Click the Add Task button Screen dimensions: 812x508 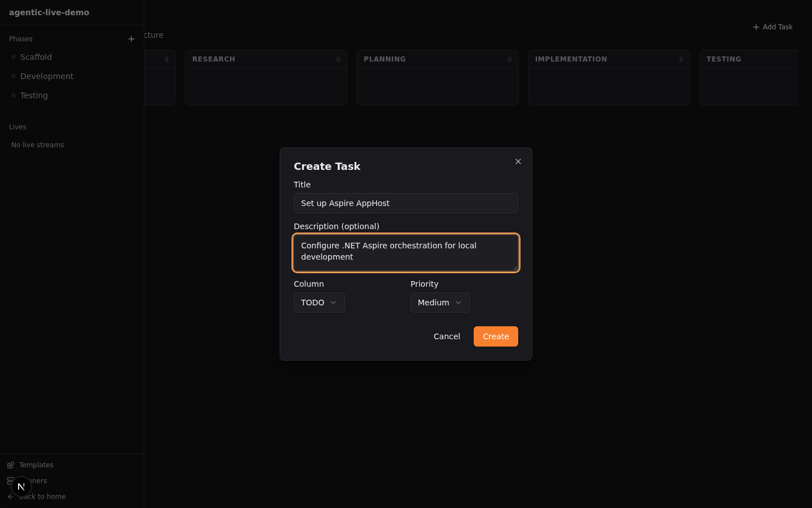point(773,27)
